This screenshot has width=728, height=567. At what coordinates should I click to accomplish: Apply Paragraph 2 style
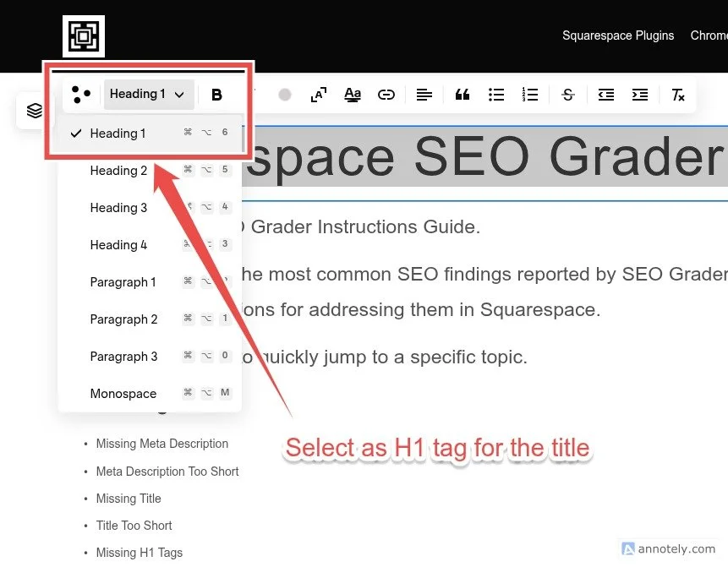pyautogui.click(x=150, y=319)
